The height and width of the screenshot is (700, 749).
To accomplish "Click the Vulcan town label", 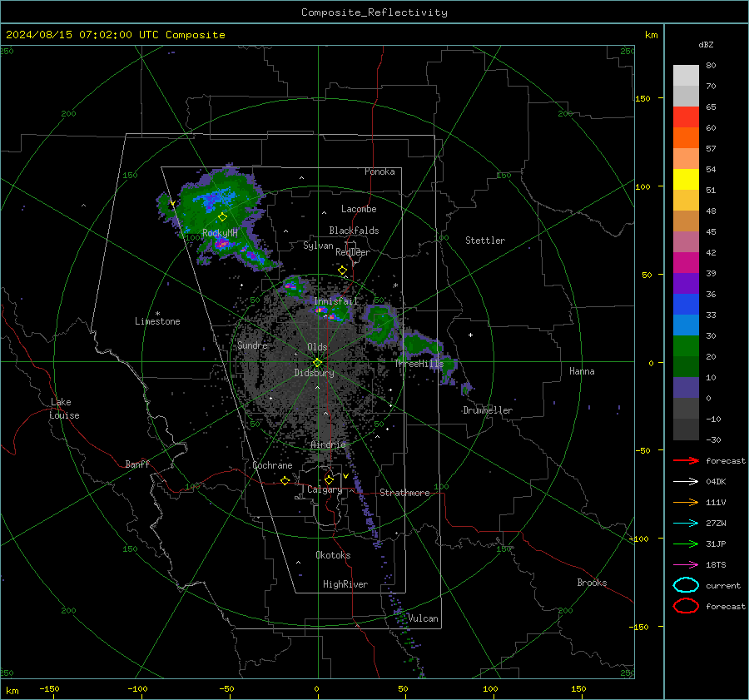I will (423, 618).
